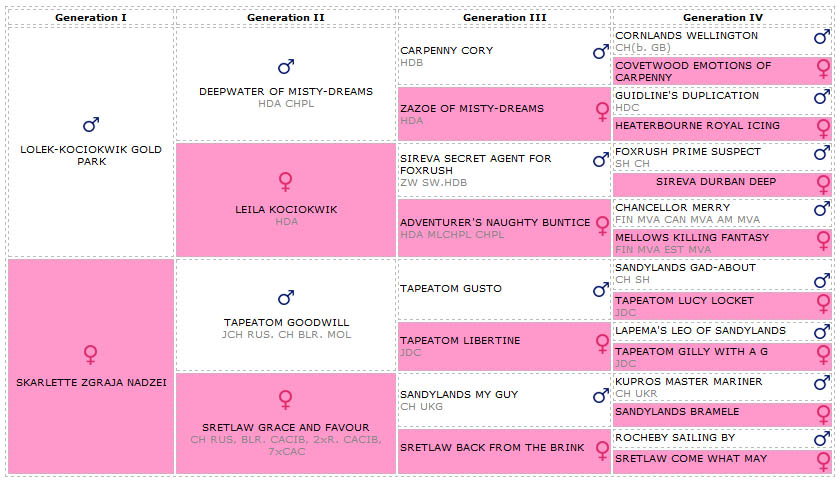
Task: Click the Generation I column header
Action: coord(91,17)
